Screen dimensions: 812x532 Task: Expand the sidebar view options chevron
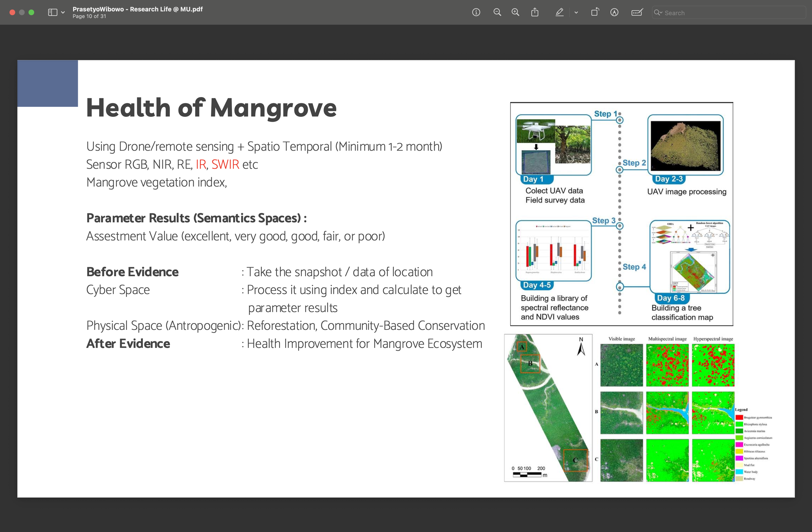click(x=63, y=13)
